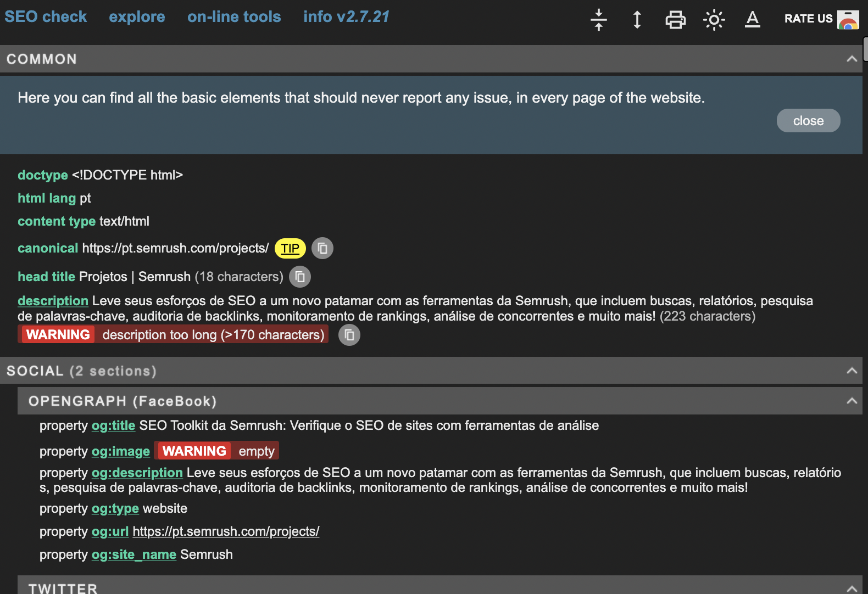Image resolution: width=868 pixels, height=594 pixels.
Task: Click the expand all sections icon
Action: pyautogui.click(x=637, y=20)
